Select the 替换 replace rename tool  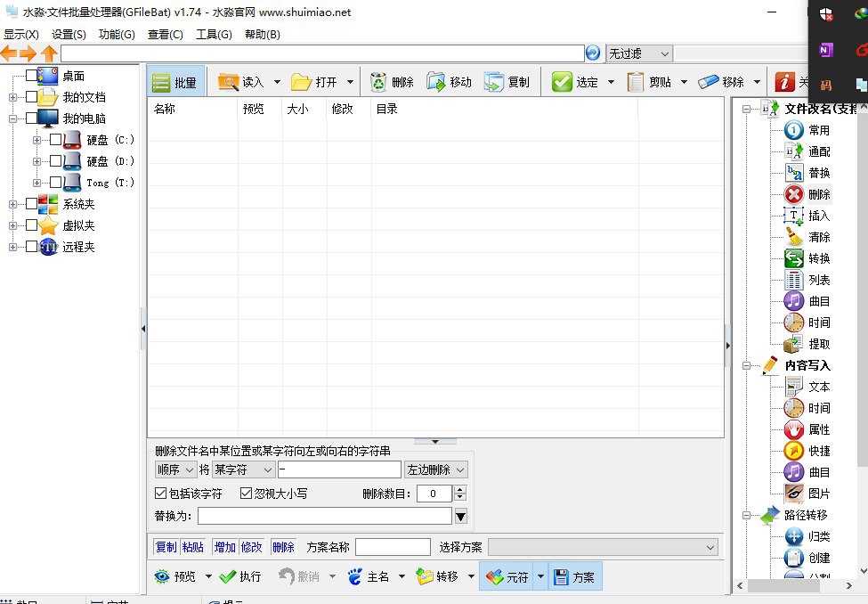coord(793,173)
